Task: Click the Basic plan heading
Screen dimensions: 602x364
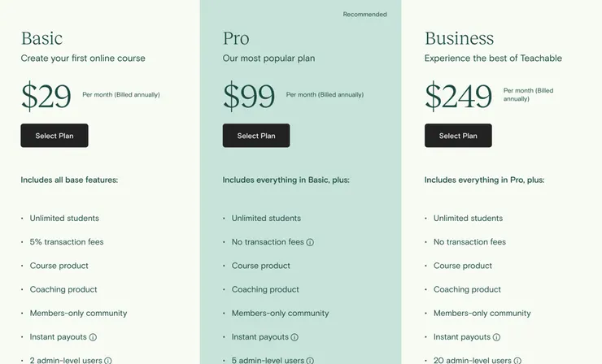Action: coord(41,38)
